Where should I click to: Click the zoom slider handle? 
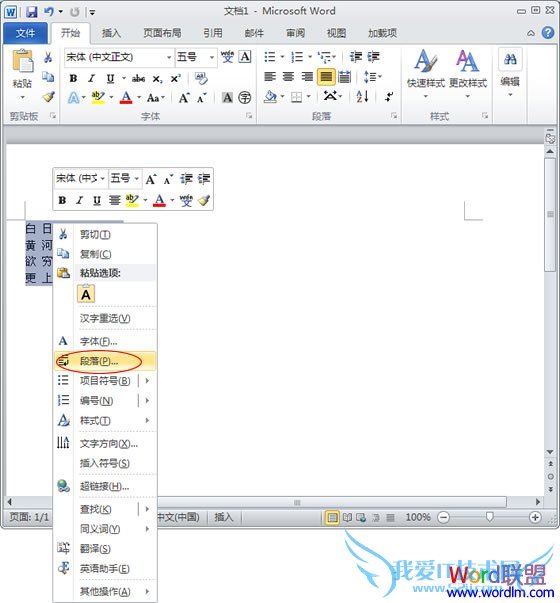point(489,517)
